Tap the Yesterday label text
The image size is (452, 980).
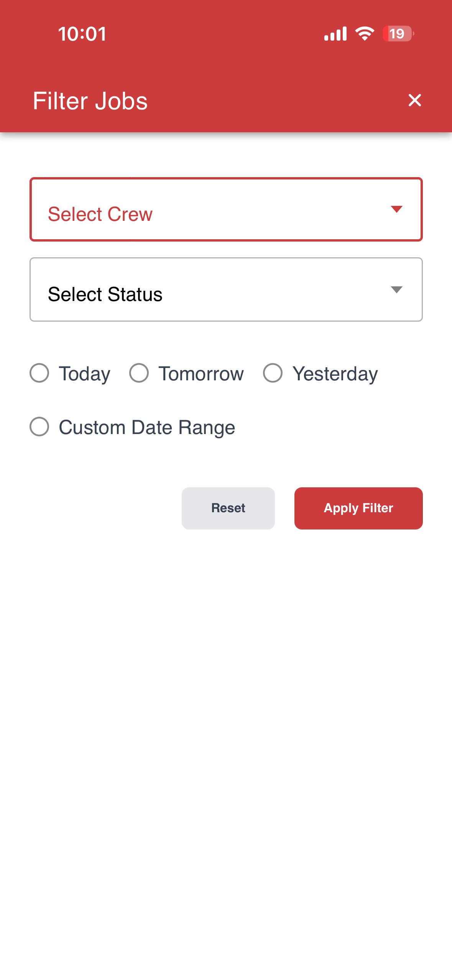click(x=335, y=374)
